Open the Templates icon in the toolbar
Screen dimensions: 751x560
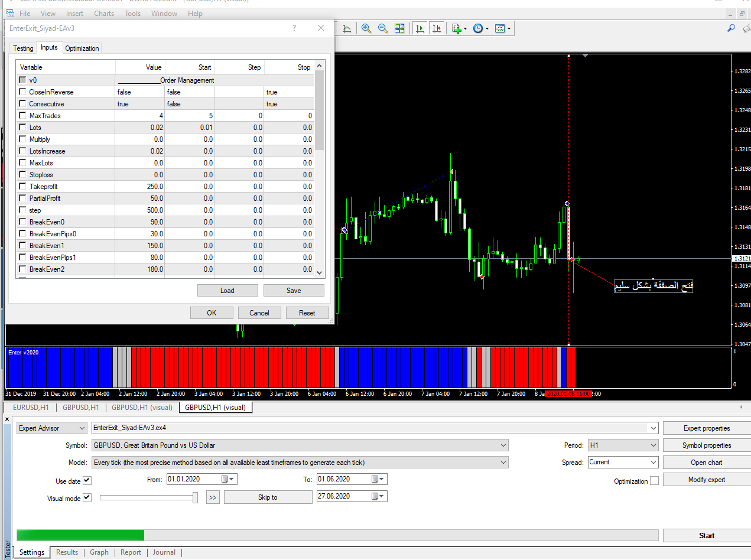tap(500, 28)
